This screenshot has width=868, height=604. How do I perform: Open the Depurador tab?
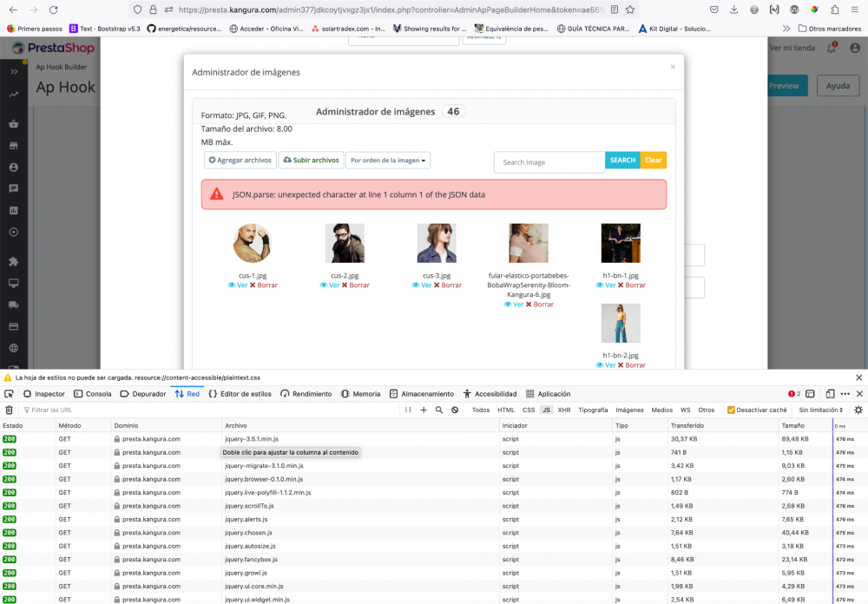pyautogui.click(x=143, y=394)
